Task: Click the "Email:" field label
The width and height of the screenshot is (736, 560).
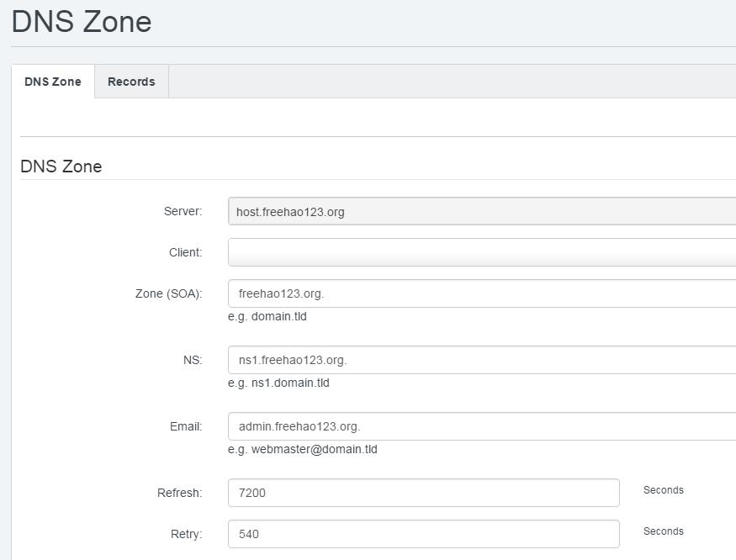Action: (x=186, y=426)
